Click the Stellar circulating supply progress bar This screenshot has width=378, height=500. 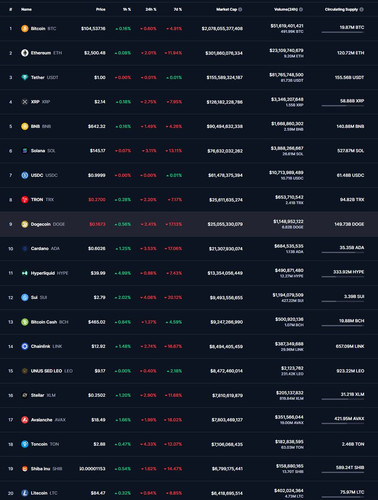(343, 399)
